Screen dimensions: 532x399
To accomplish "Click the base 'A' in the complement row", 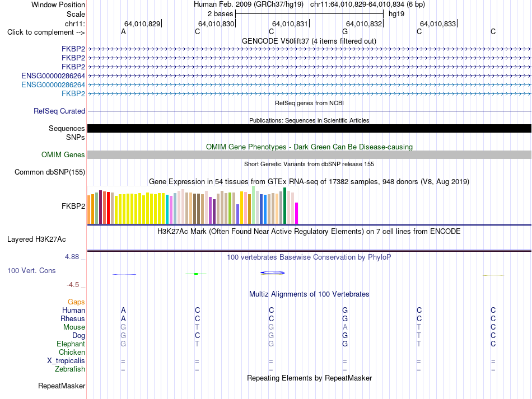I will 123,32.
